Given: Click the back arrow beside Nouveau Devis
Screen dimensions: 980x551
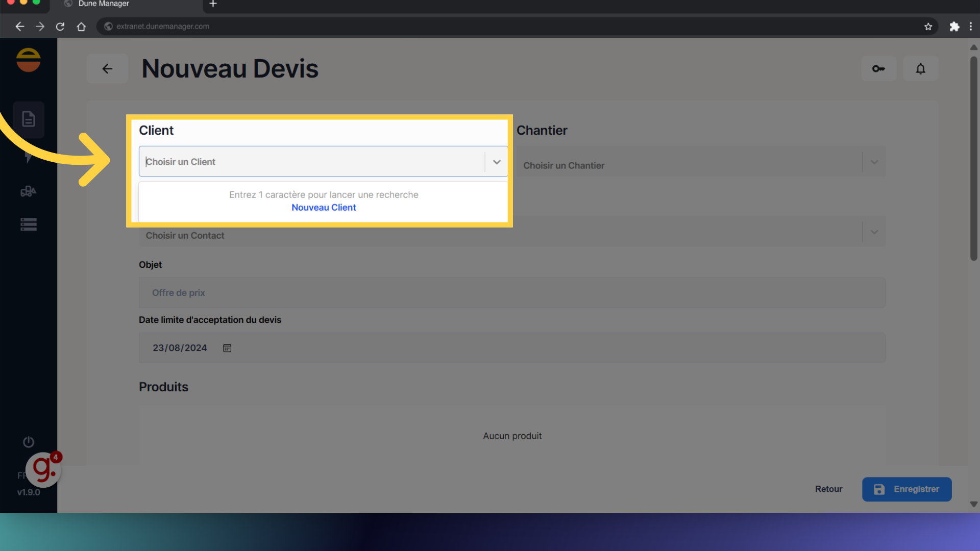Looking at the screenshot, I should 107,68.
